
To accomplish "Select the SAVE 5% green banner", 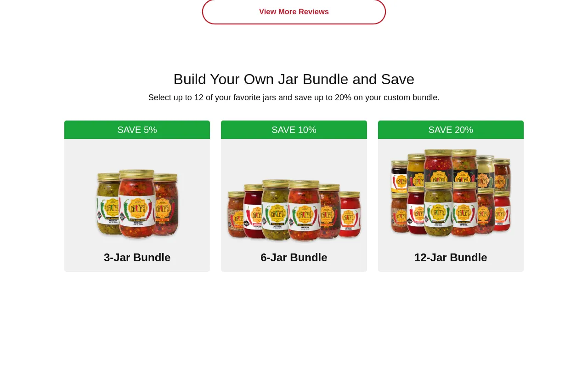I will click(137, 130).
